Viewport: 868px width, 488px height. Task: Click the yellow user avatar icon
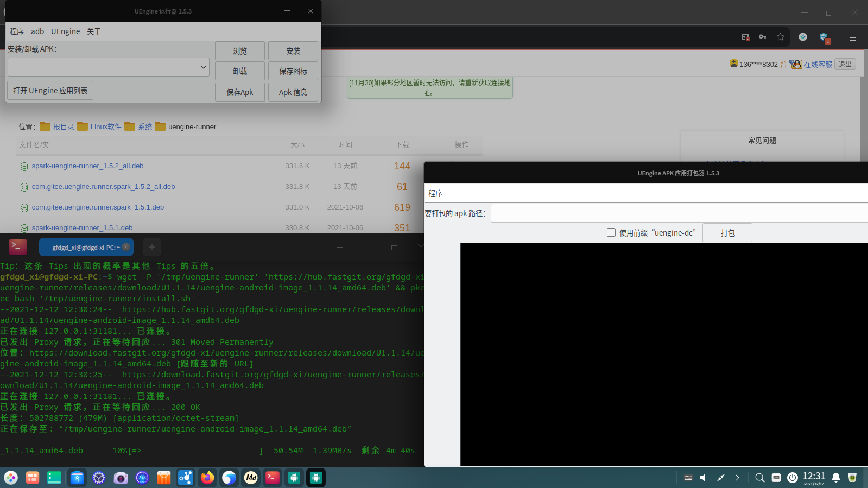click(x=734, y=64)
